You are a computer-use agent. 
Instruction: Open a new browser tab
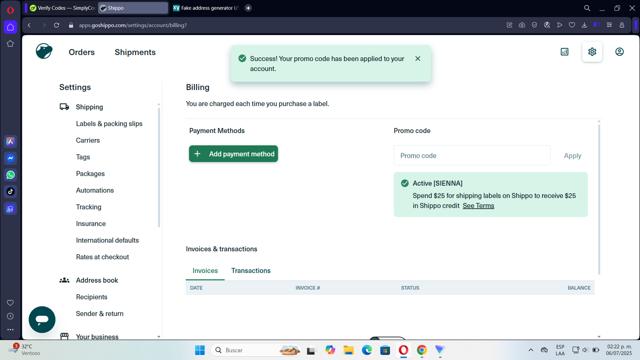[248, 8]
